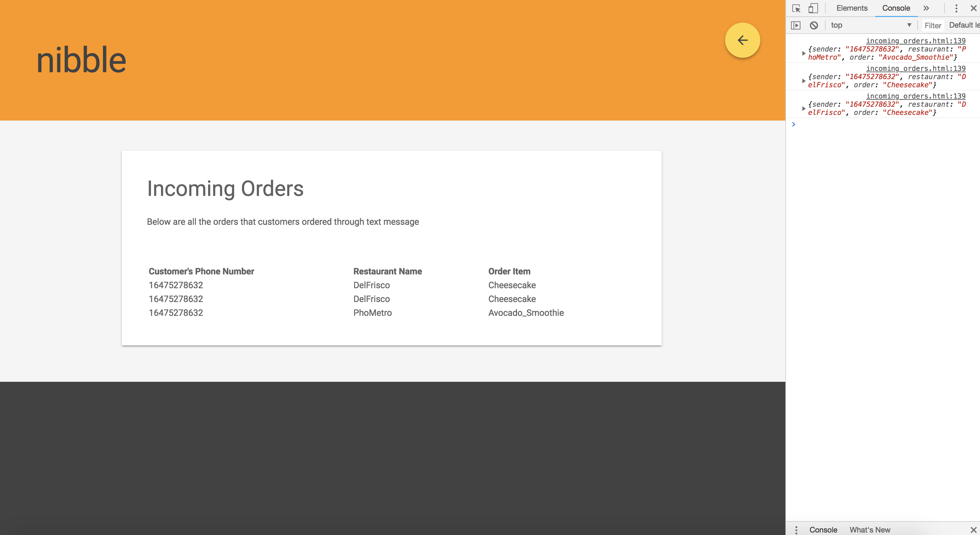Show more DevTools tabs via double chevron
Screen dimensions: 980x535
926,8
